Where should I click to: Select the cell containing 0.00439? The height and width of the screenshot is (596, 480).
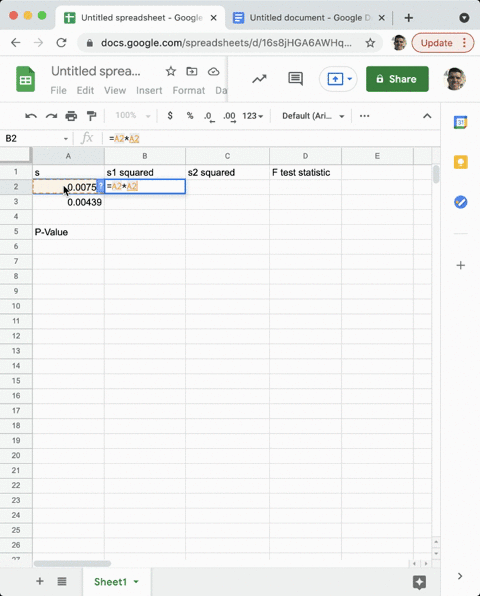pos(68,202)
